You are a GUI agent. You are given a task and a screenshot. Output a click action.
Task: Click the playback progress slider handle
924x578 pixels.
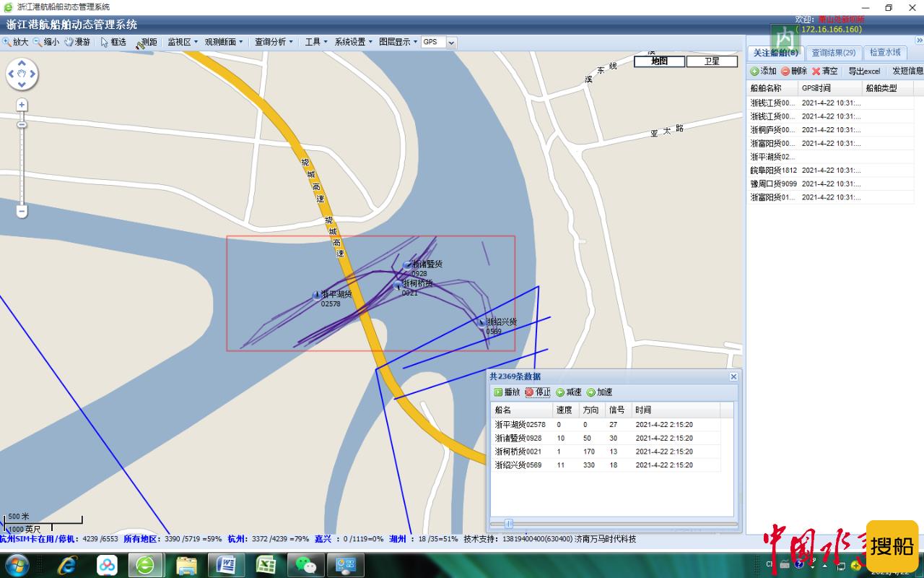(509, 524)
